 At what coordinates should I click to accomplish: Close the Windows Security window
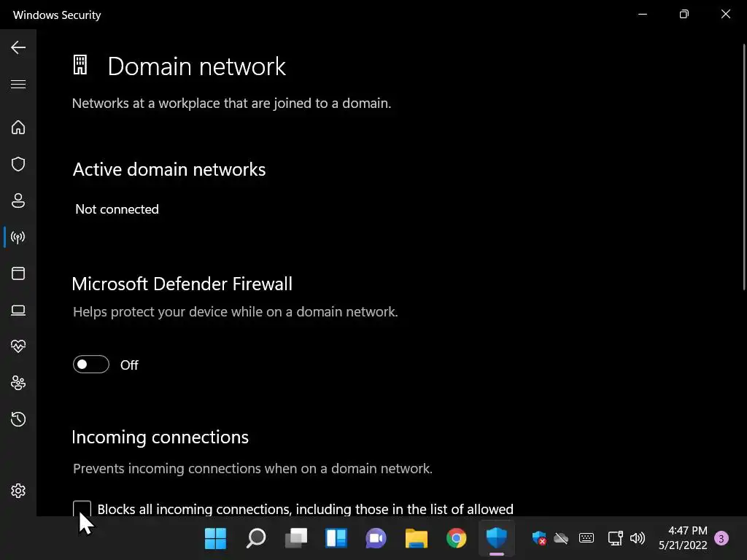point(726,15)
